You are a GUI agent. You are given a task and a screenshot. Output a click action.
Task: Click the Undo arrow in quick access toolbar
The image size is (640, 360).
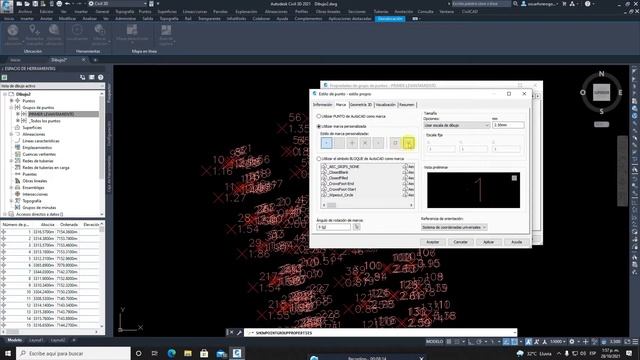click(68, 4)
